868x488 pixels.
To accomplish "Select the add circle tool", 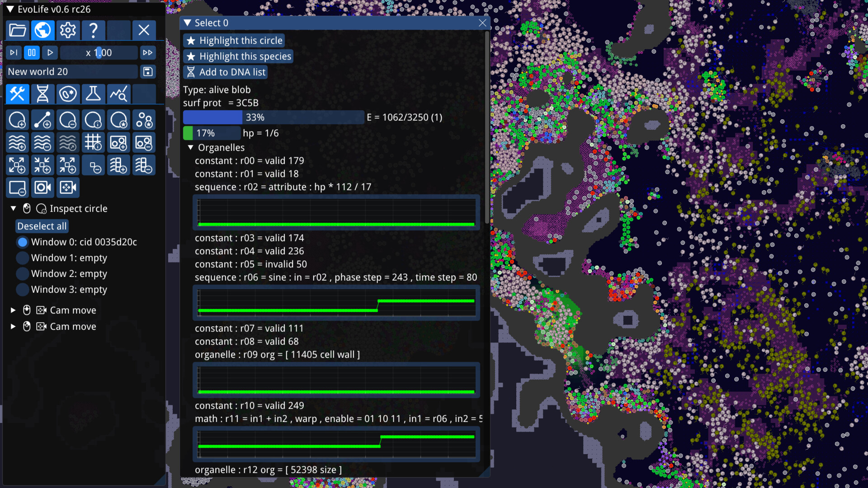I will [17, 120].
